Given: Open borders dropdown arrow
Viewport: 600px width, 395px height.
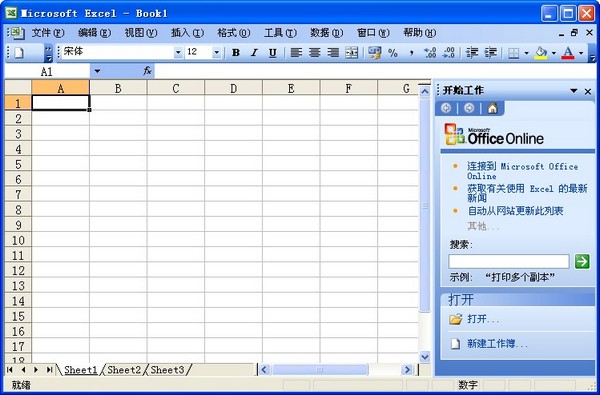Looking at the screenshot, I should 526,53.
